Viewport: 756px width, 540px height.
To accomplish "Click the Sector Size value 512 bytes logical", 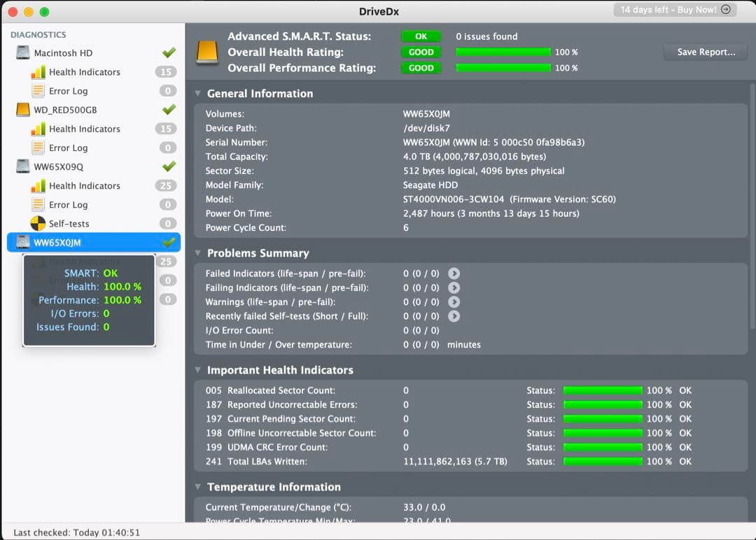I will coord(484,171).
